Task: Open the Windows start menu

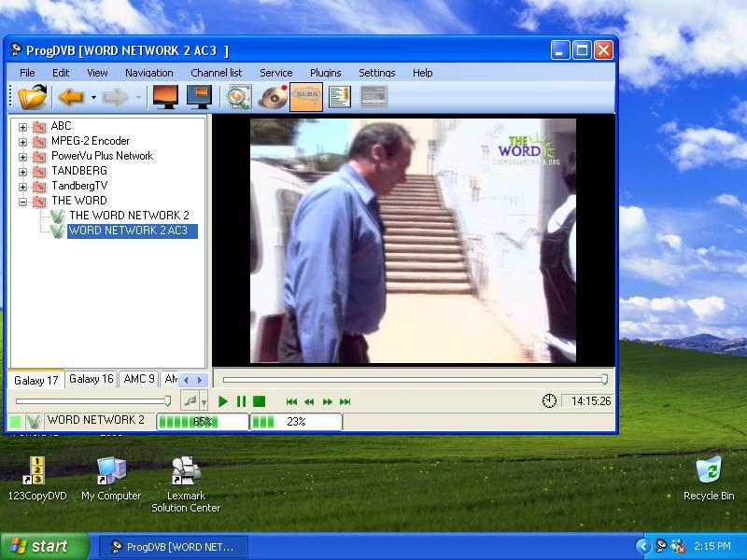Action: 44,546
